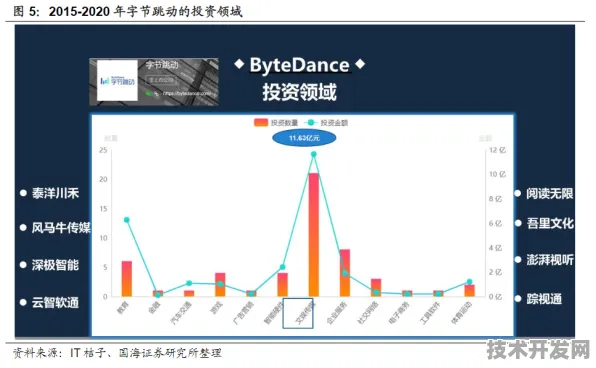Screen dimensions: 596x368
Task: Click the 体育运动 amount data point
Action: point(469,282)
